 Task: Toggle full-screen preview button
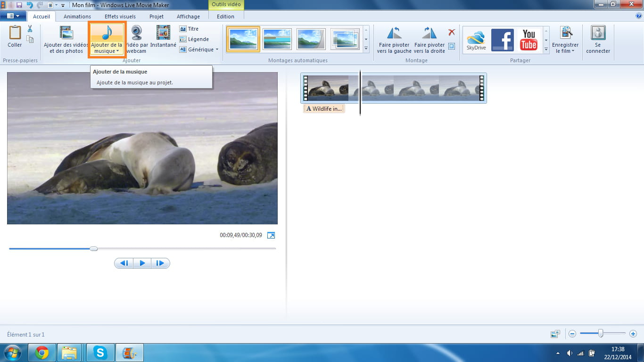pyautogui.click(x=271, y=235)
